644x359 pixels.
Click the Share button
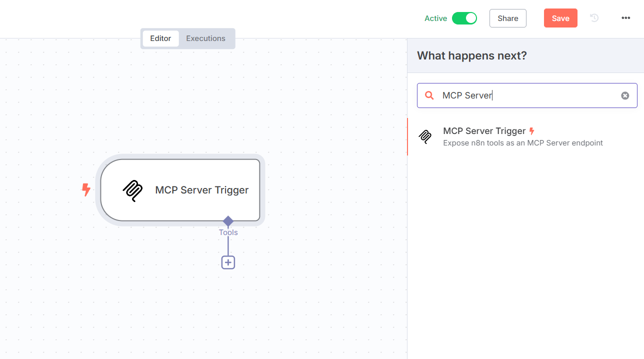click(x=507, y=18)
